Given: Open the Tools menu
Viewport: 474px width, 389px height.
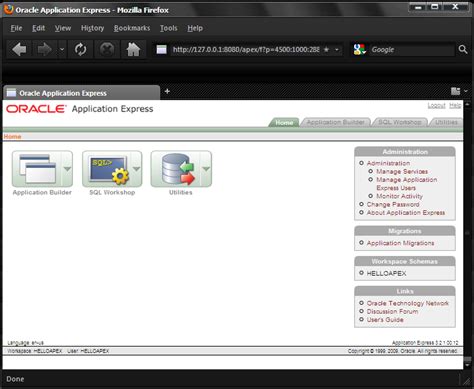Looking at the screenshot, I should coord(168,28).
